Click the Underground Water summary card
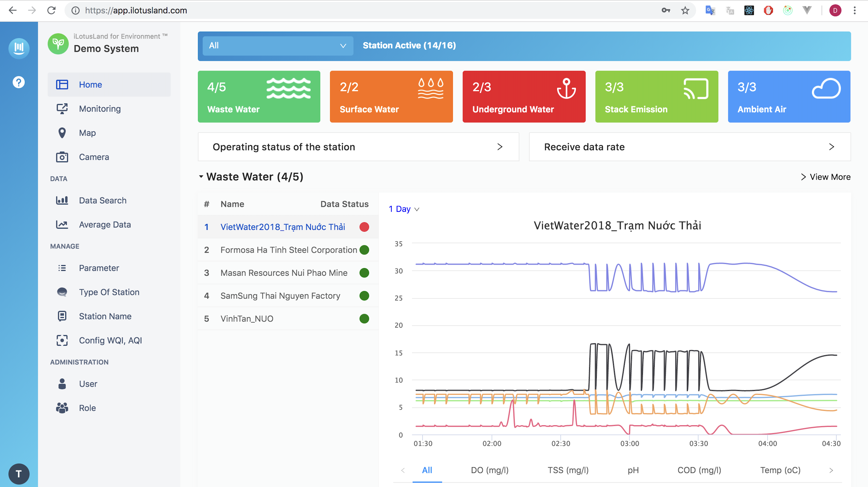868x487 pixels. (x=524, y=97)
